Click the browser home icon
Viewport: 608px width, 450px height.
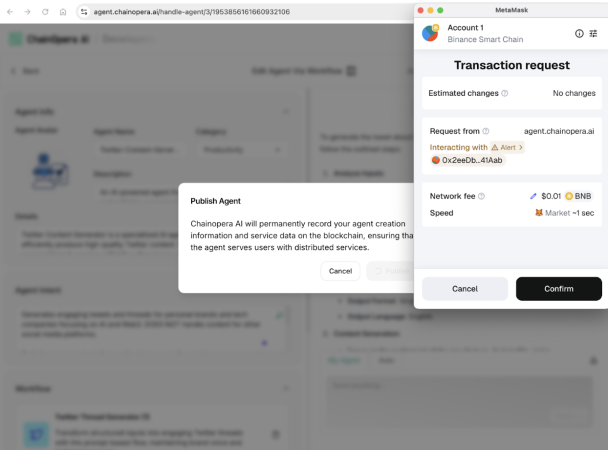(62, 11)
